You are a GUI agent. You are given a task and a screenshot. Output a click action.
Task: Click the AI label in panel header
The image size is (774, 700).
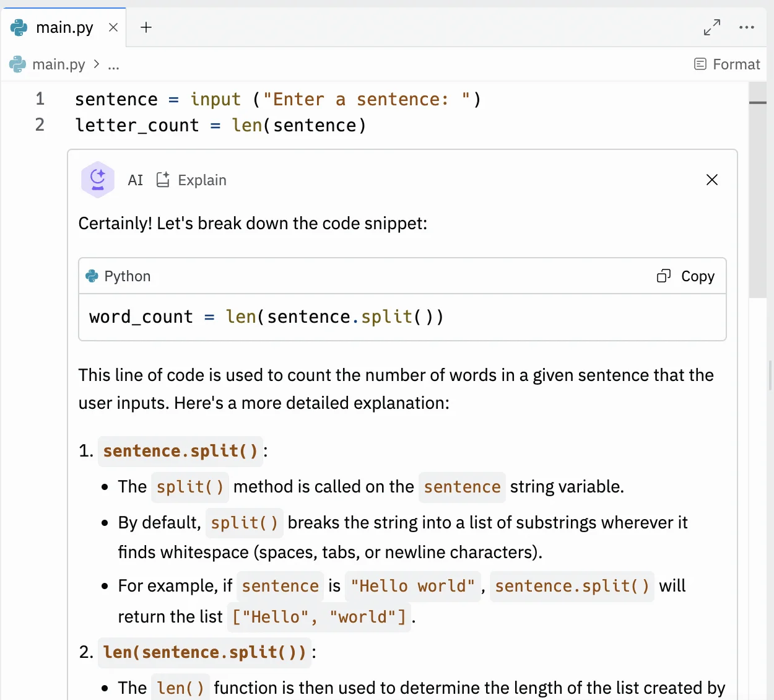click(x=135, y=180)
